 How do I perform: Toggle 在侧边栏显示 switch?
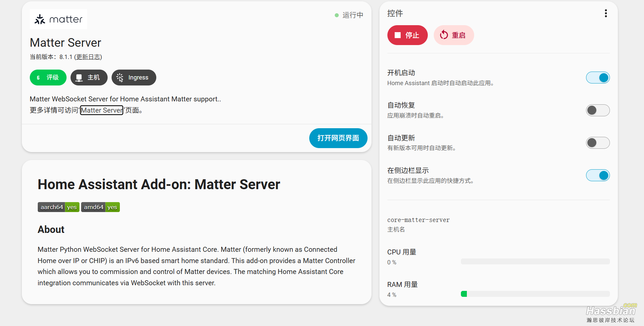(598, 175)
